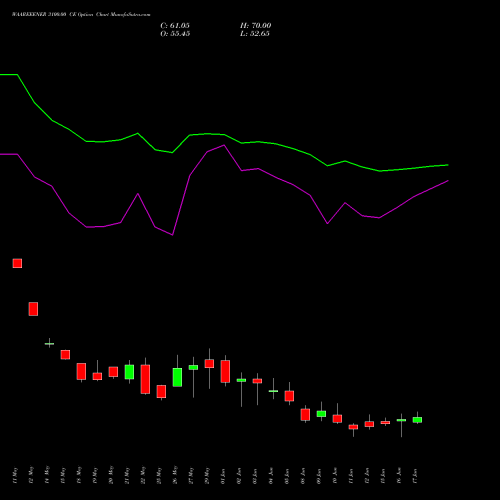Click the 22 May date label
Screen dimensions: 500x500
pos(143,476)
